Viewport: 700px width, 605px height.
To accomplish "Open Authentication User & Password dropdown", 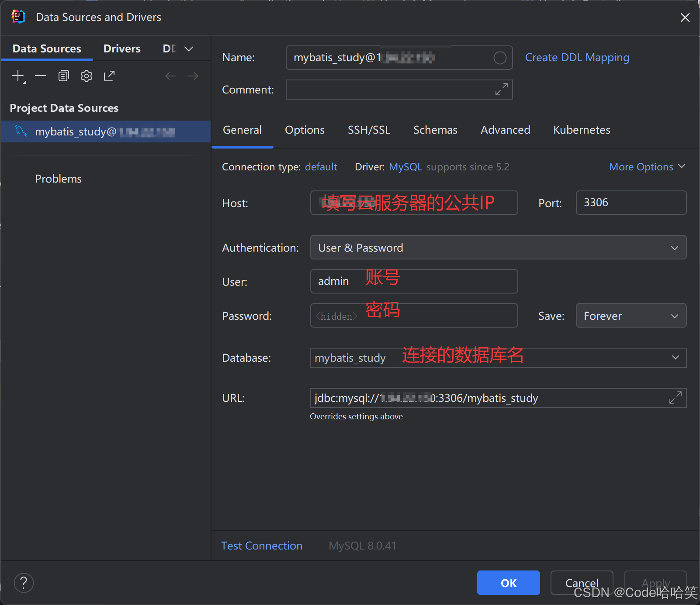I will 498,247.
